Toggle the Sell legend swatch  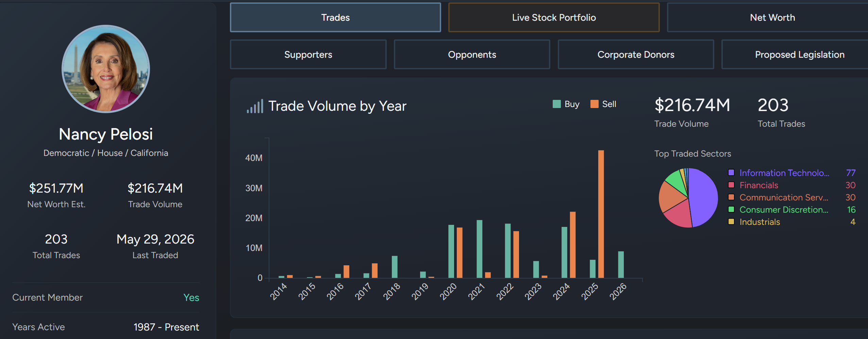[x=595, y=104]
